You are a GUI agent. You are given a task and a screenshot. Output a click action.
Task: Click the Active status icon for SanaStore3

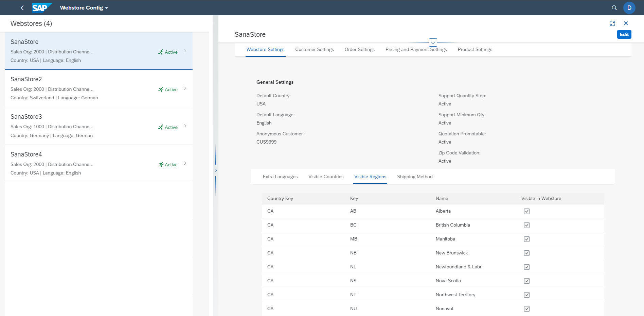[x=161, y=127]
